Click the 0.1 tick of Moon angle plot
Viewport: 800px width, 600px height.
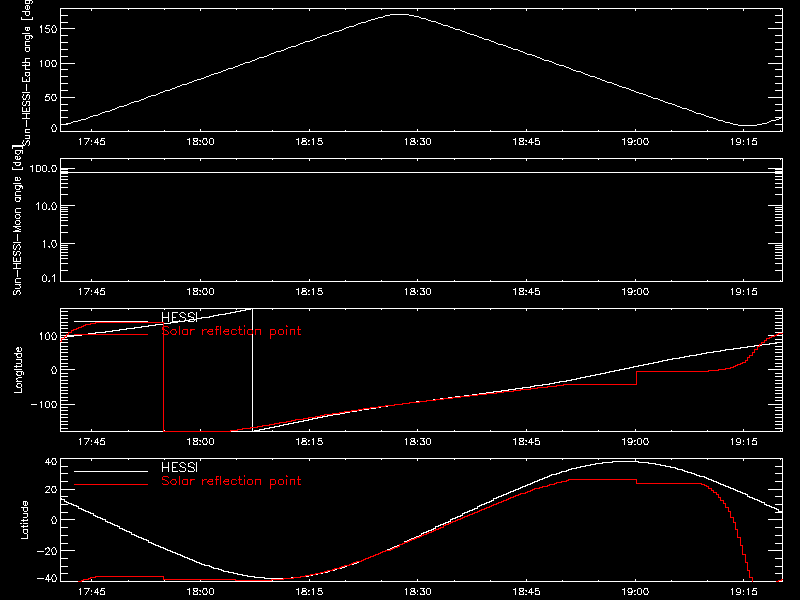(49, 278)
